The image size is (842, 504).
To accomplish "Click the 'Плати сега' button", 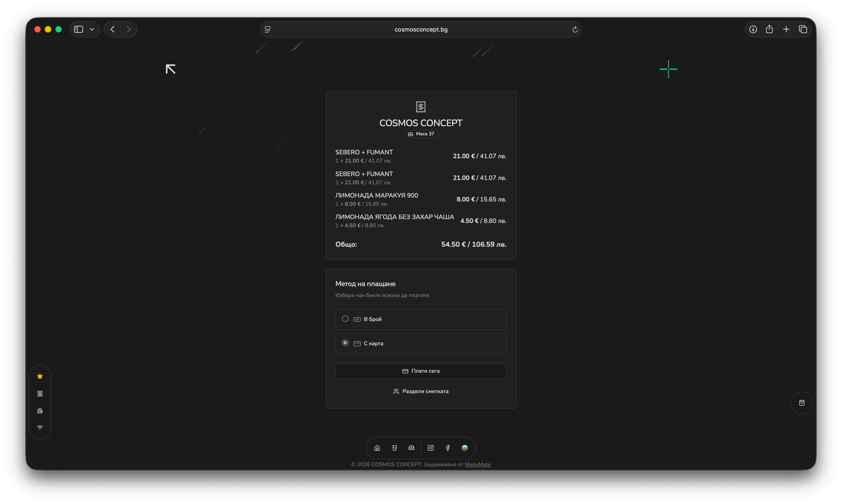I will pyautogui.click(x=421, y=371).
